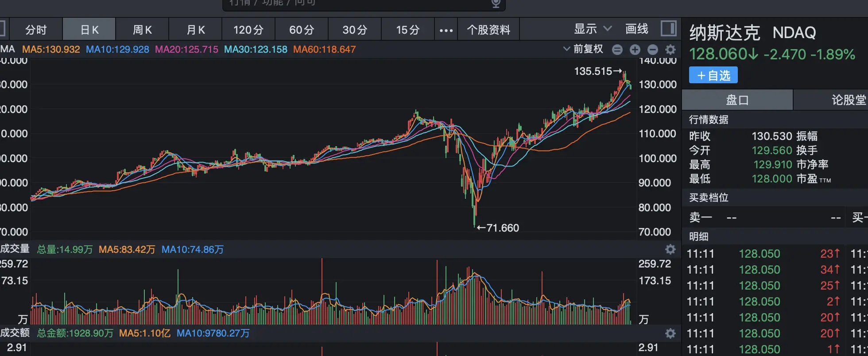
Task: Open MA indicator settings gear
Action: pyautogui.click(x=670, y=50)
